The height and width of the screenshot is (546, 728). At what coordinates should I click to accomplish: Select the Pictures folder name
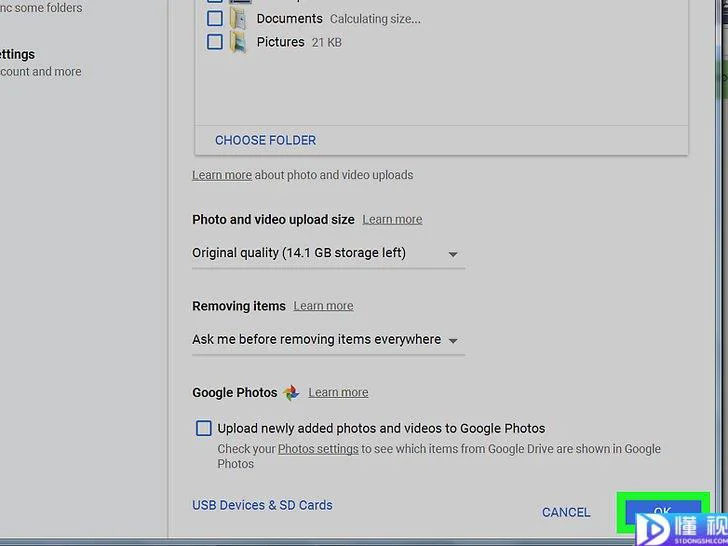[x=280, y=42]
